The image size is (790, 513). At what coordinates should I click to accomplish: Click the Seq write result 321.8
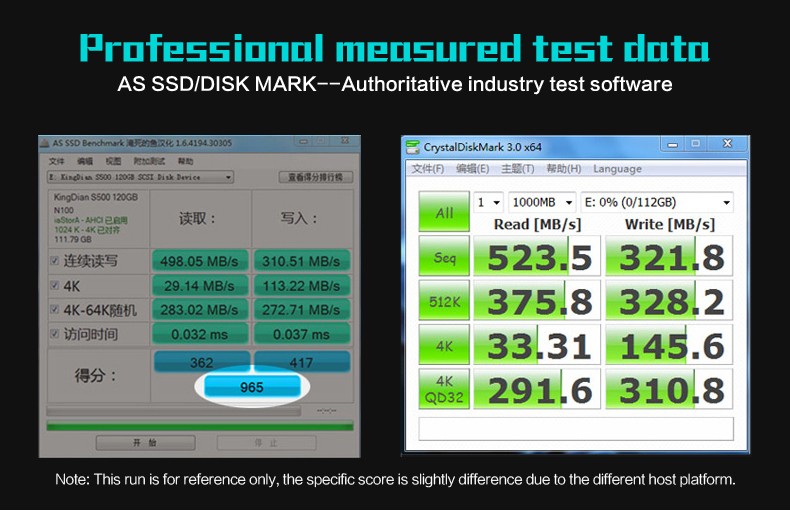(x=669, y=256)
